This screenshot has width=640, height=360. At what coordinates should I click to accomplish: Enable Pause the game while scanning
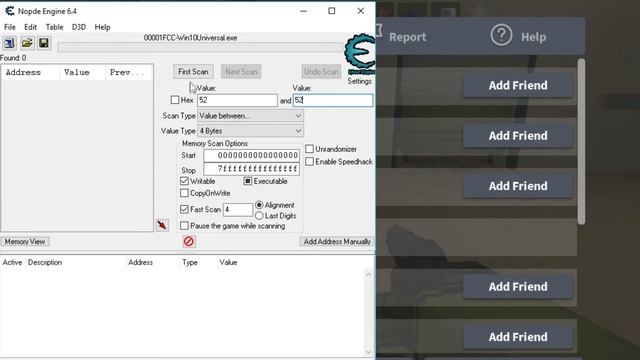[184, 225]
